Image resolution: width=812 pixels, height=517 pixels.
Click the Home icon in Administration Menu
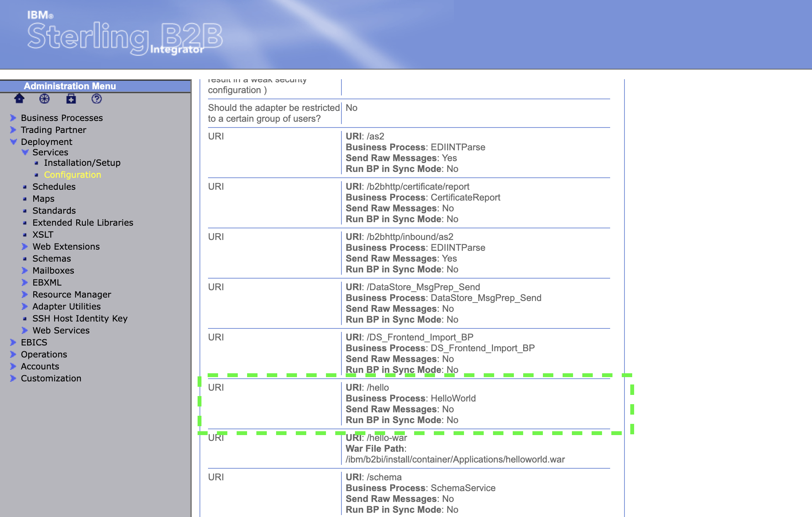point(19,99)
